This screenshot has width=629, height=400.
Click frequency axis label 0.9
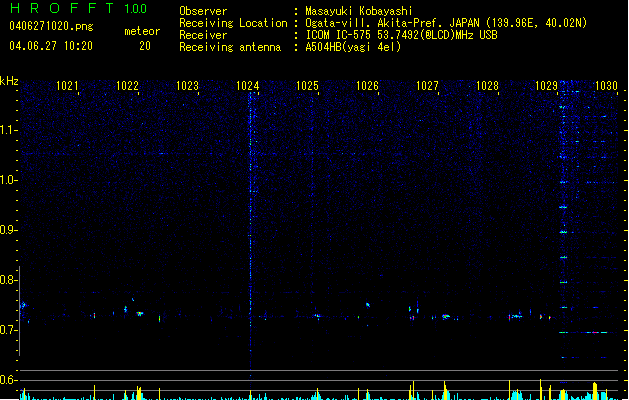pos(8,230)
